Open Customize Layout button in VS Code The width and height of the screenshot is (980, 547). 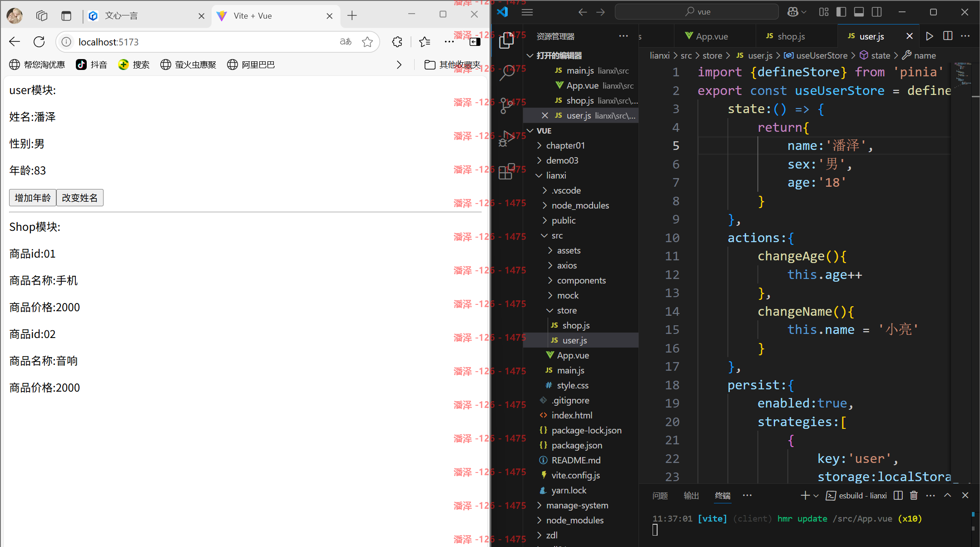[x=824, y=12]
